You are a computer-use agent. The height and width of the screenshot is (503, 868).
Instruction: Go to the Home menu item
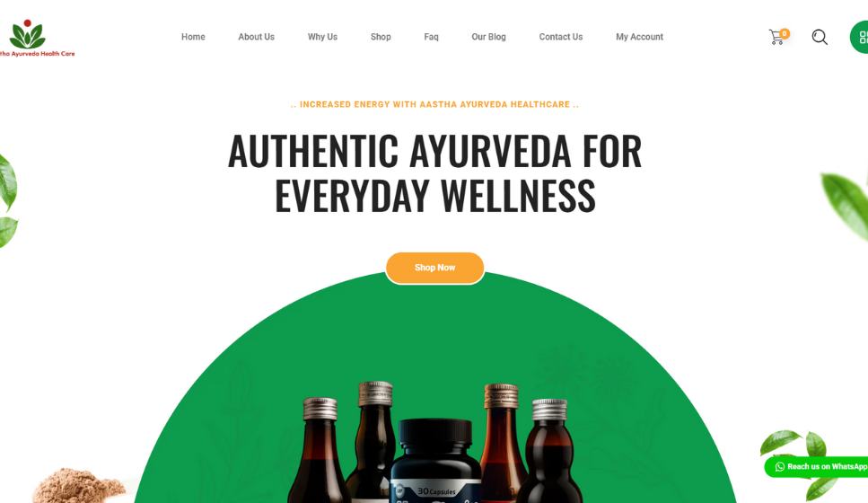pyautogui.click(x=193, y=37)
